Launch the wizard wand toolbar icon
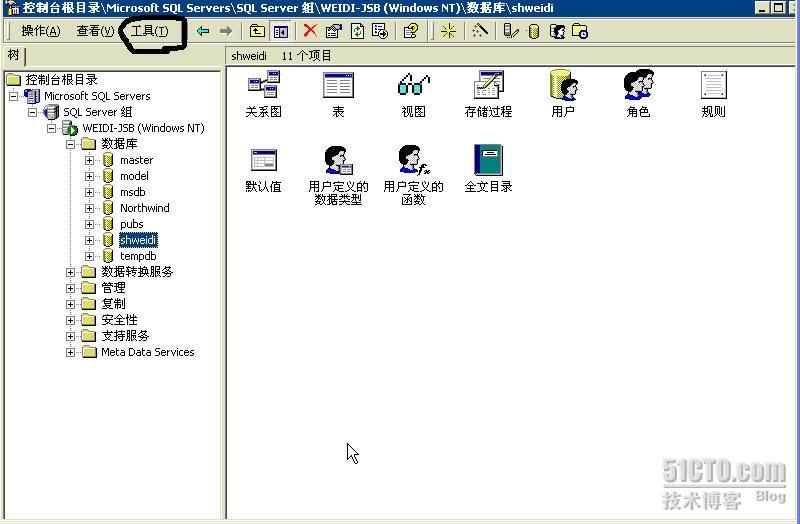Viewport: 800px width, 524px height. (x=480, y=31)
